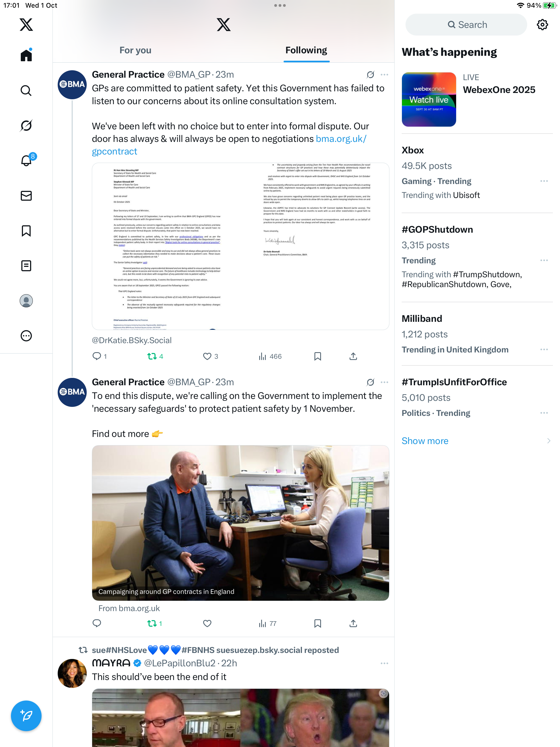Open Bookmarks in the left sidebar
Viewport: 560px width, 747px height.
click(26, 231)
